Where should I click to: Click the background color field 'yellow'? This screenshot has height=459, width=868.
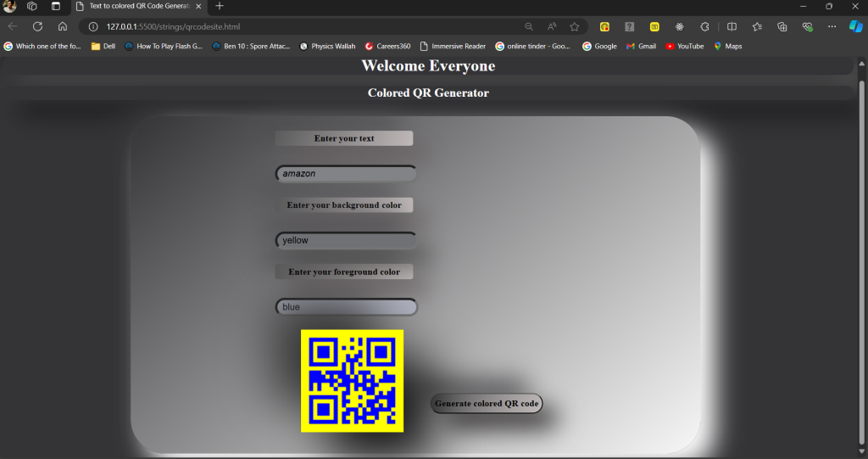346,240
